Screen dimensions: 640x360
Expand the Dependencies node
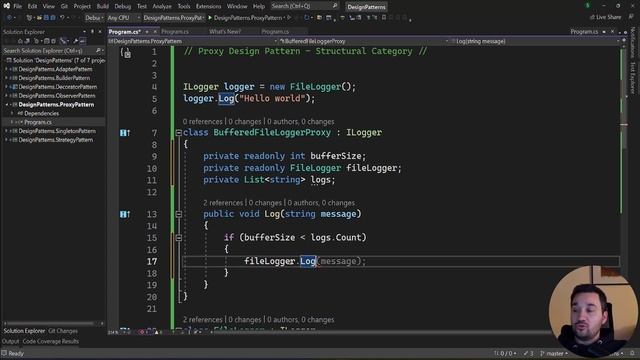coord(12,113)
